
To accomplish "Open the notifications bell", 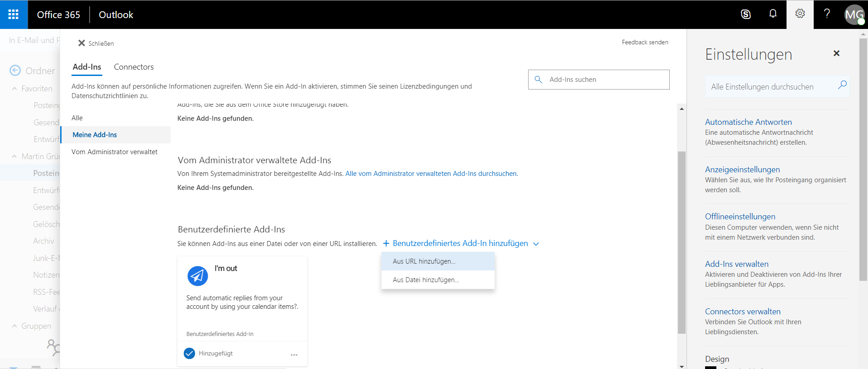I will [x=773, y=14].
